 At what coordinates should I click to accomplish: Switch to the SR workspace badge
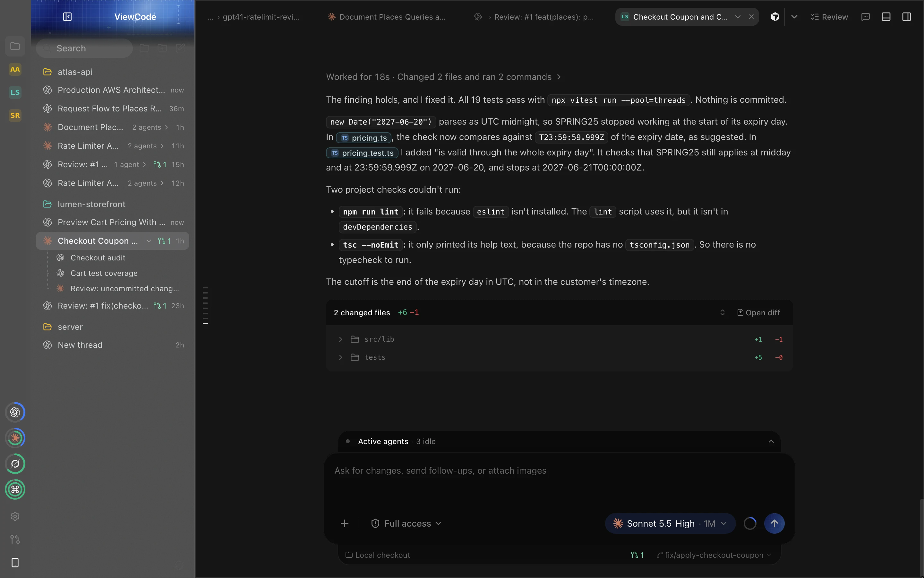15,116
